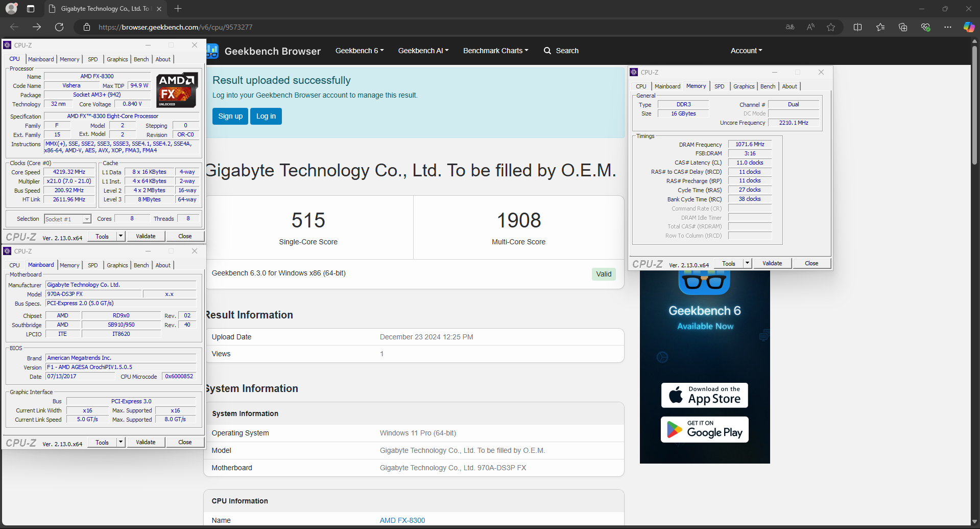Viewport: 980px width, 529px height.
Task: Open the collections icon in browser toolbar
Action: click(x=903, y=27)
